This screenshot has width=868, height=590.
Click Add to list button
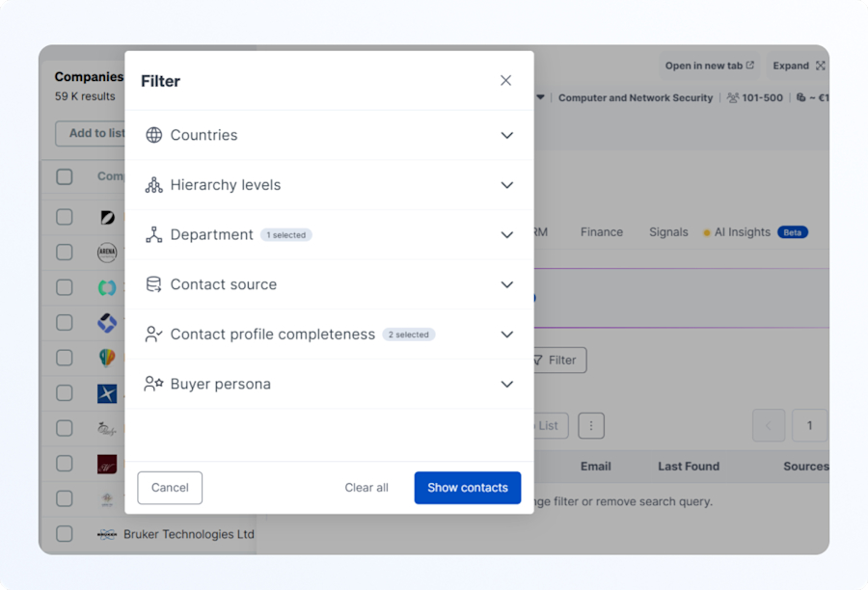91,133
